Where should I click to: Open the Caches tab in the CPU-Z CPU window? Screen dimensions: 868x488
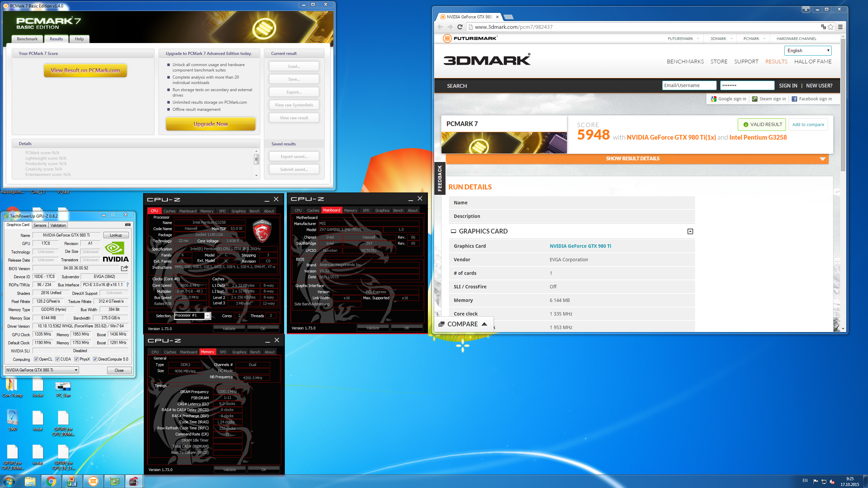[169, 211]
